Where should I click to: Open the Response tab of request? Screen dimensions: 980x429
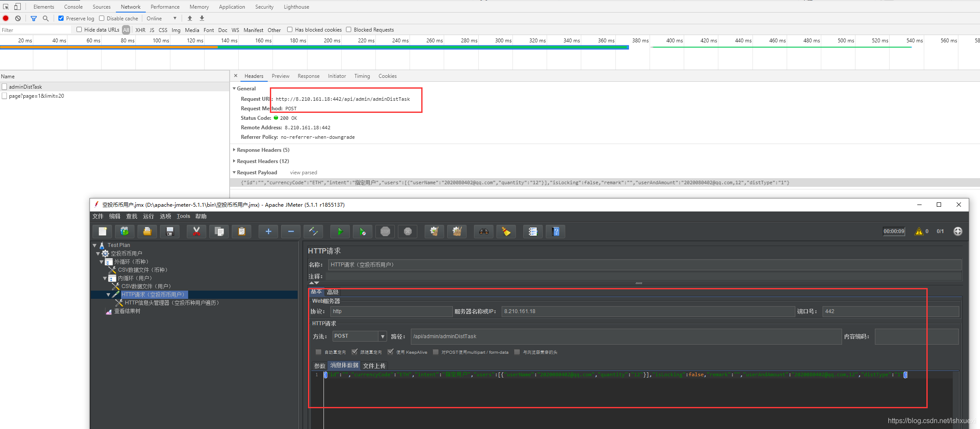(308, 76)
